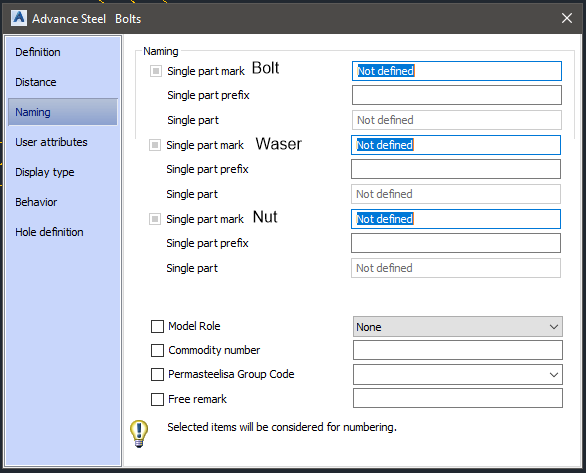This screenshot has width=586, height=473.
Task: Click the Waser annotation label
Action: coord(278,144)
